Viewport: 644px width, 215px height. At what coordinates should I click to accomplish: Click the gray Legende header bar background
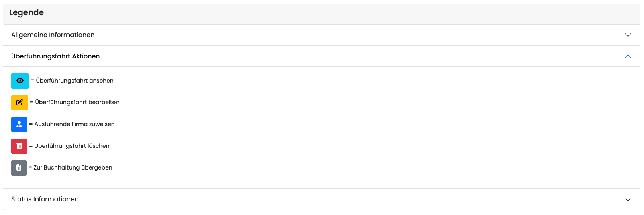click(x=321, y=13)
